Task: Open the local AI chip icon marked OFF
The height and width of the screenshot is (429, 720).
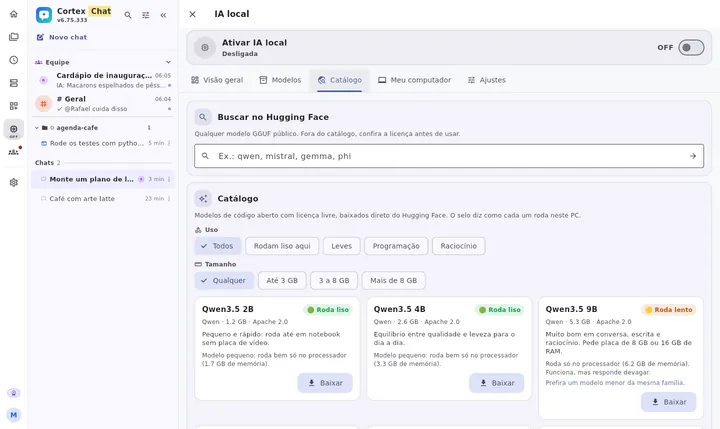Action: pos(14,130)
